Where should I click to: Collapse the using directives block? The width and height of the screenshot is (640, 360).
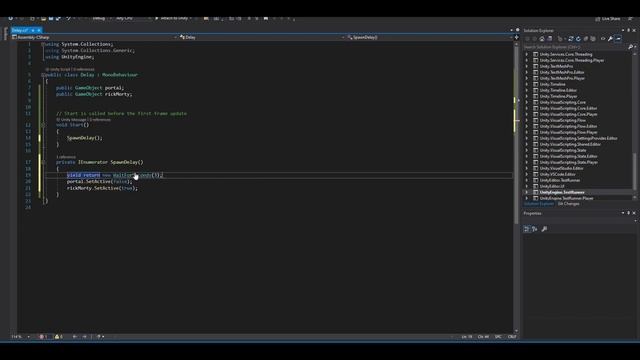(43, 44)
